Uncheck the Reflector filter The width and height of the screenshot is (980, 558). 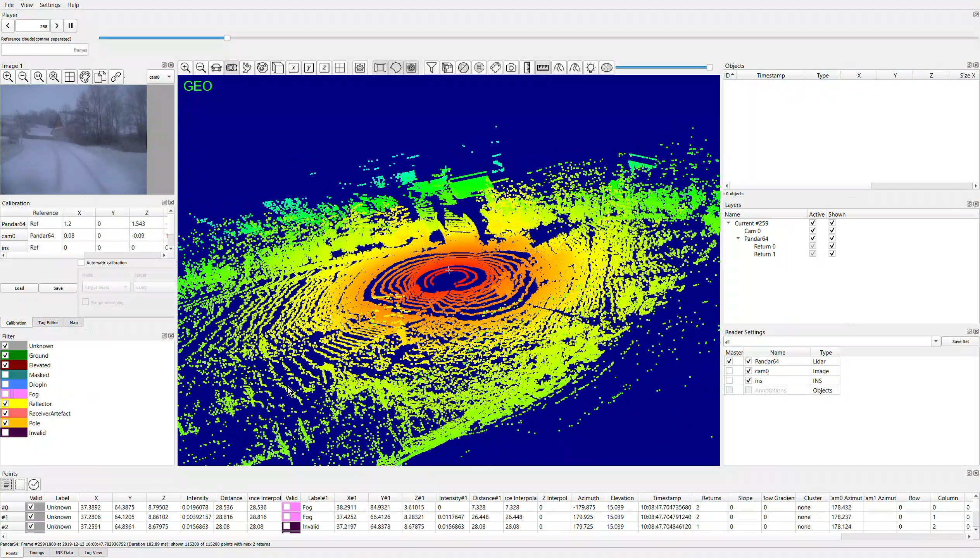point(5,404)
